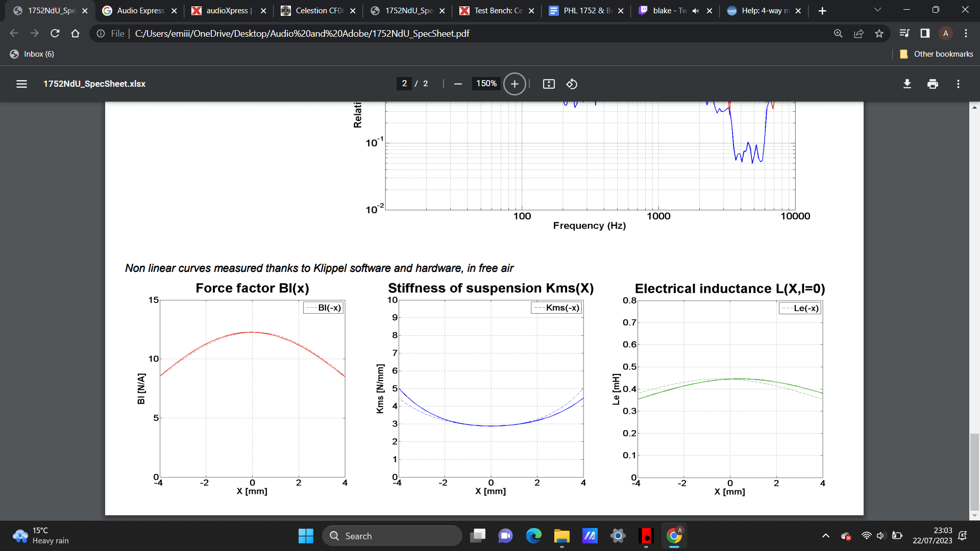Open clock and date 23:03

coord(933,536)
